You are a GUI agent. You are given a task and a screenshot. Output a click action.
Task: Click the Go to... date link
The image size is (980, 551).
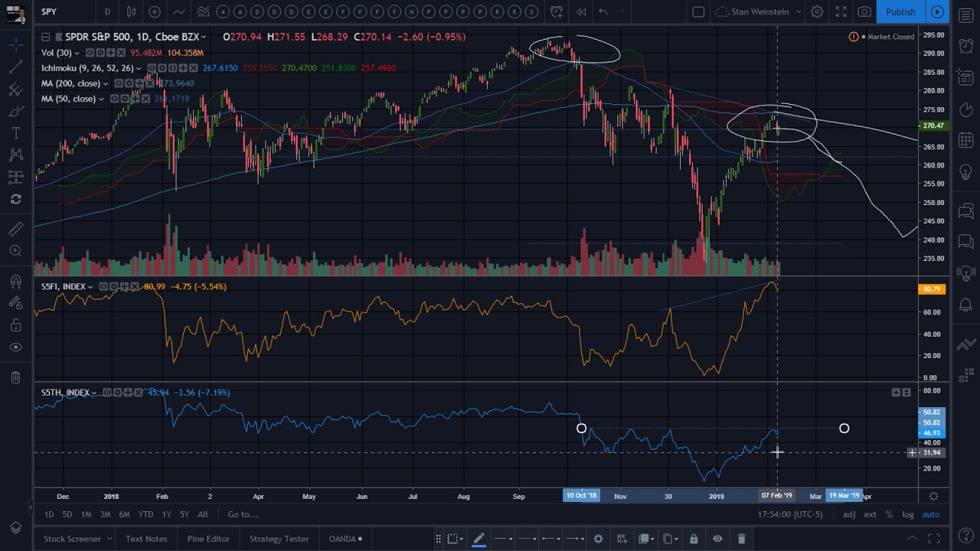point(243,514)
